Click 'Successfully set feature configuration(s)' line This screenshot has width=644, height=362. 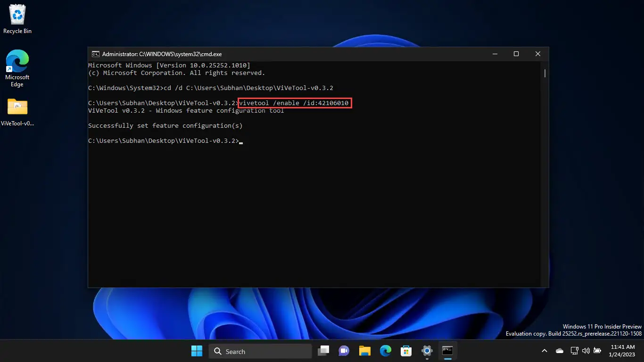(x=165, y=126)
